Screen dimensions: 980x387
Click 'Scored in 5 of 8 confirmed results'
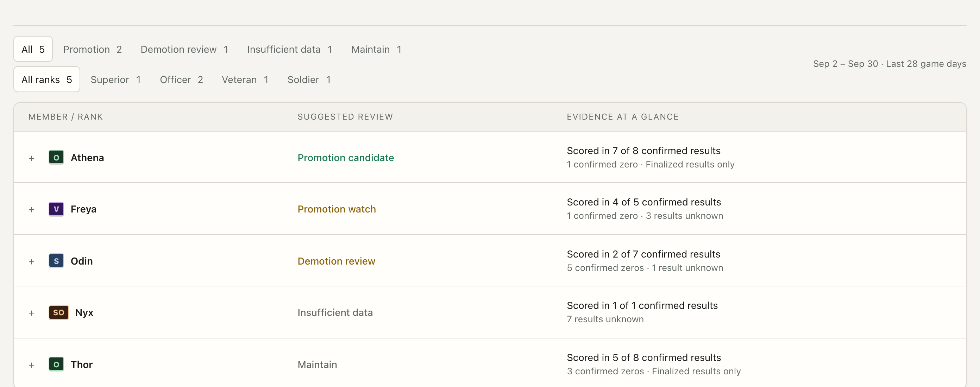[644, 357]
